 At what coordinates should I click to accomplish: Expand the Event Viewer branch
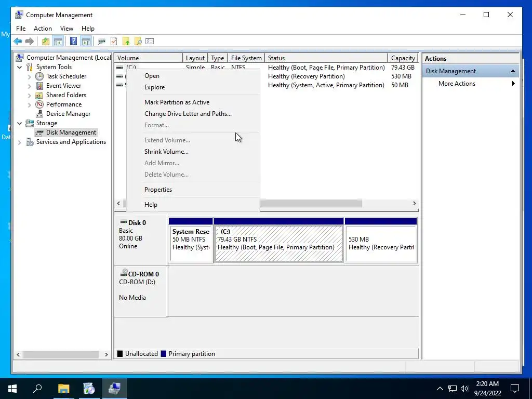(30, 86)
